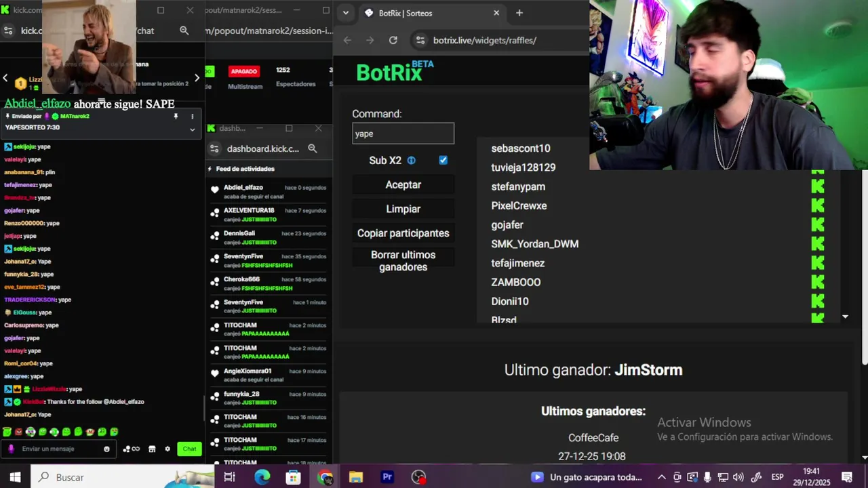The height and width of the screenshot is (488, 868).
Task: Click Abdiel_elfazo name in follow alert
Action: [37, 104]
